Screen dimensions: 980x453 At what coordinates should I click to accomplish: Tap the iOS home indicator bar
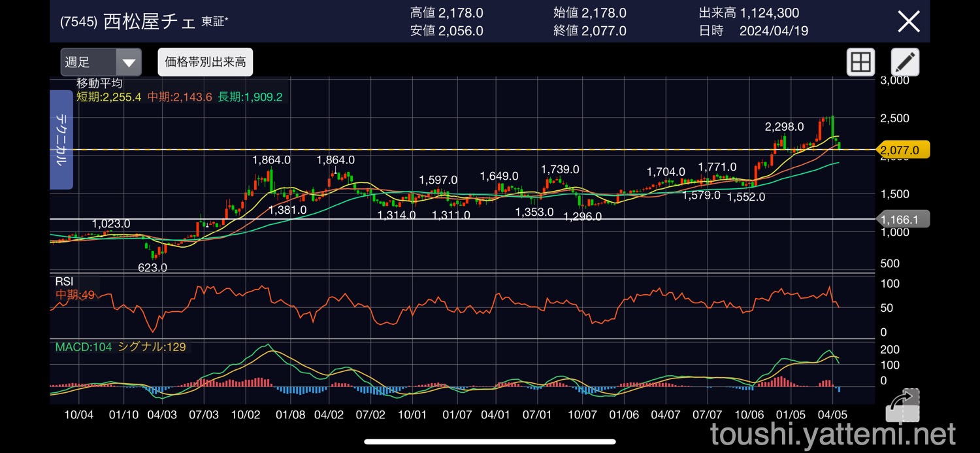(x=490, y=442)
